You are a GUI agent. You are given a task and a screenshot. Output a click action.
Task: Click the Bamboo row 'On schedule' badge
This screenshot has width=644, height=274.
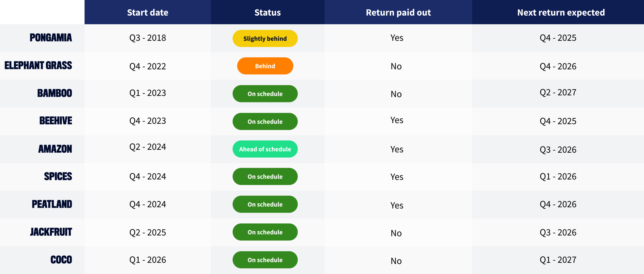(x=265, y=94)
